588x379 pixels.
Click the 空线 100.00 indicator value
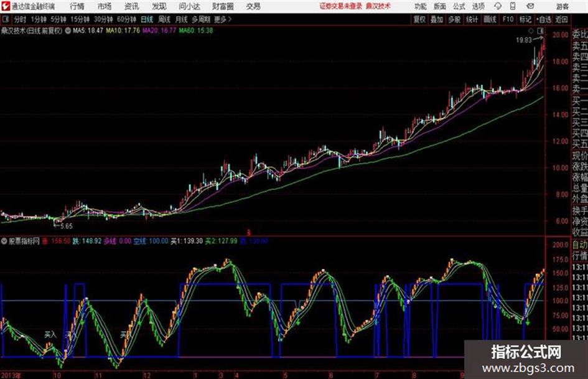tap(151, 241)
